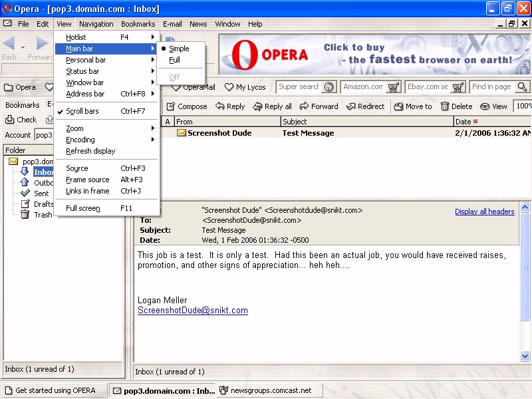
Task: Open the Bookmarks menu
Action: [x=138, y=24]
